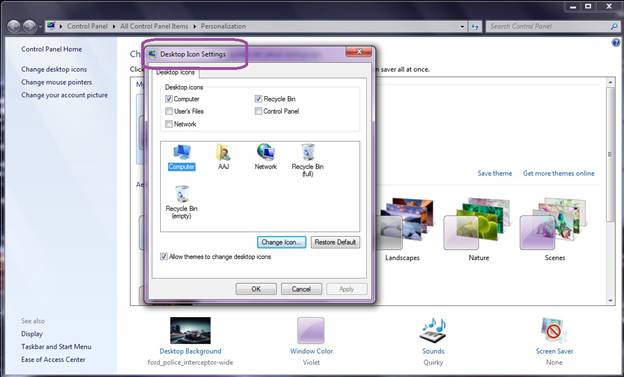Open Desktop Background settings icon
The width and height of the screenshot is (624, 377).
190,330
